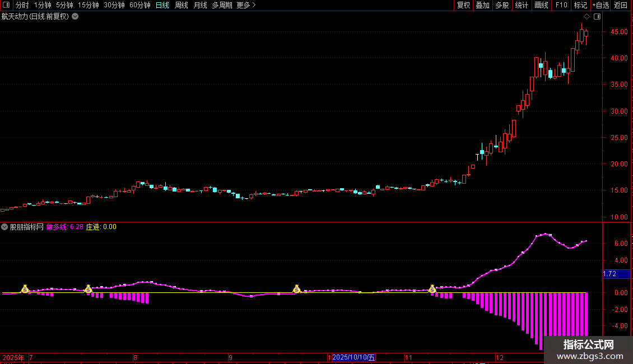Click the 统计 statistics button

pyautogui.click(x=522, y=5)
